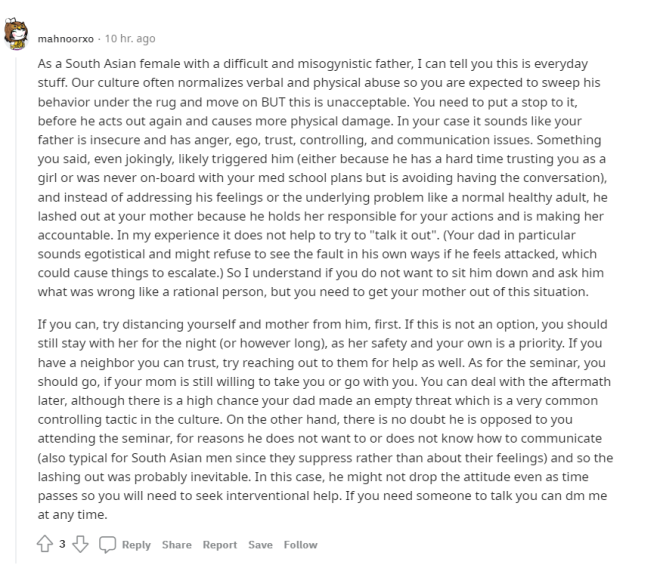This screenshot has height=565, width=660.
Task: Click the Reply text button
Action: [136, 545]
